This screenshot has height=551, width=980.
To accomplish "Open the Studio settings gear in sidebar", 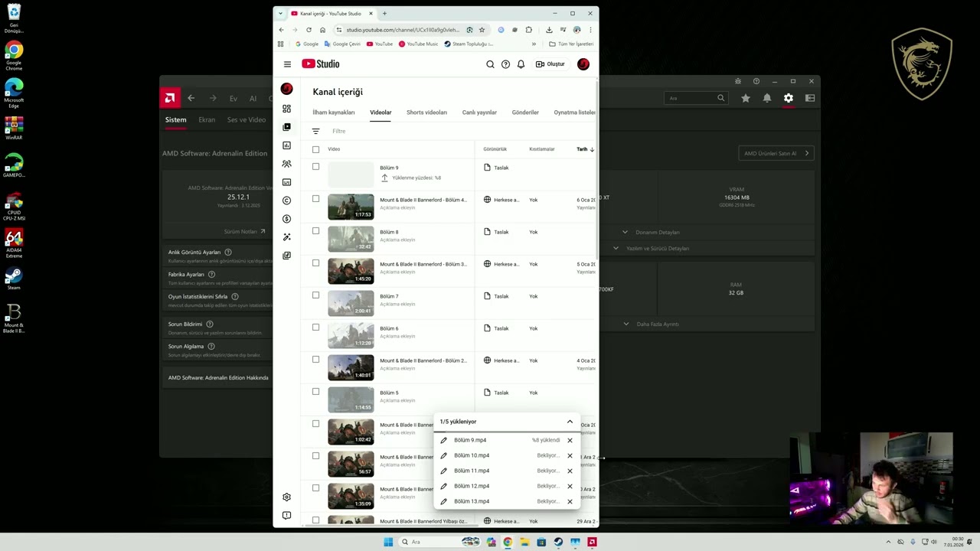I will click(286, 497).
